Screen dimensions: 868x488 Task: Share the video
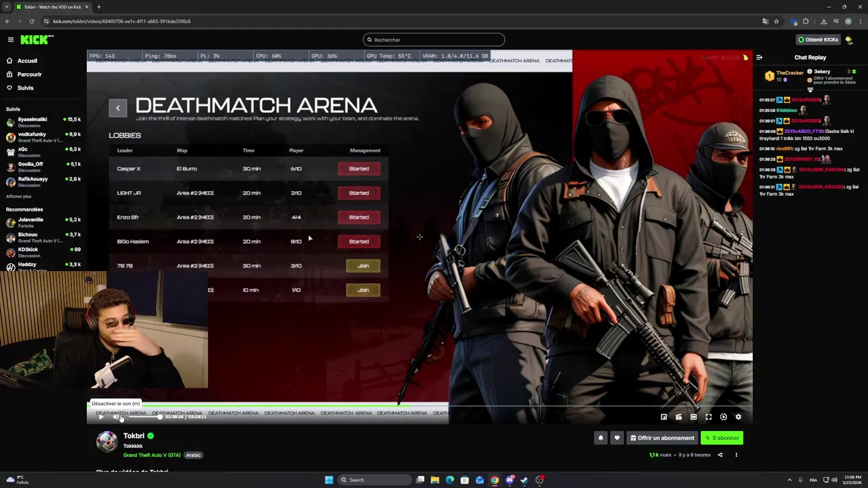pyautogui.click(x=720, y=455)
